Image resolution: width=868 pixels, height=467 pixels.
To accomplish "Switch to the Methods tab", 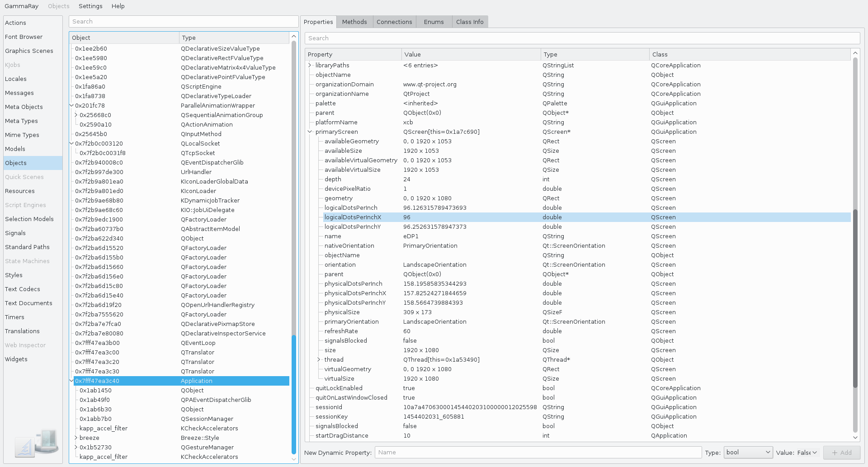I will tap(354, 22).
